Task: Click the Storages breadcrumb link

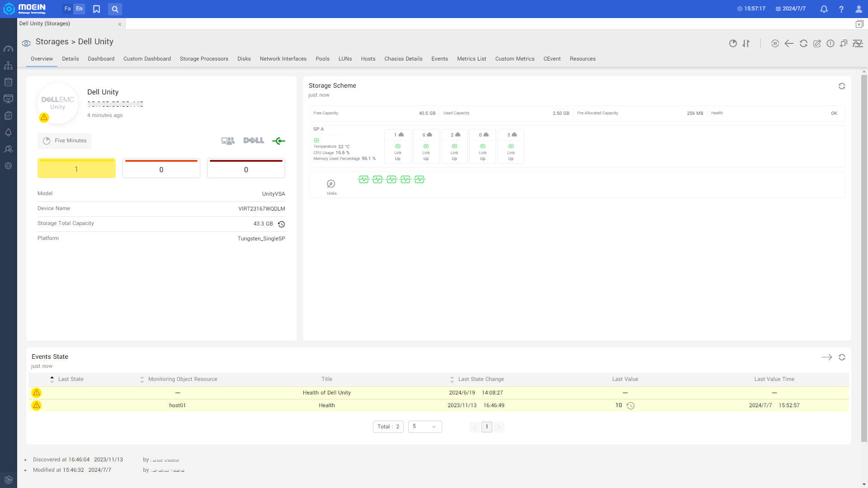Action: click(52, 42)
